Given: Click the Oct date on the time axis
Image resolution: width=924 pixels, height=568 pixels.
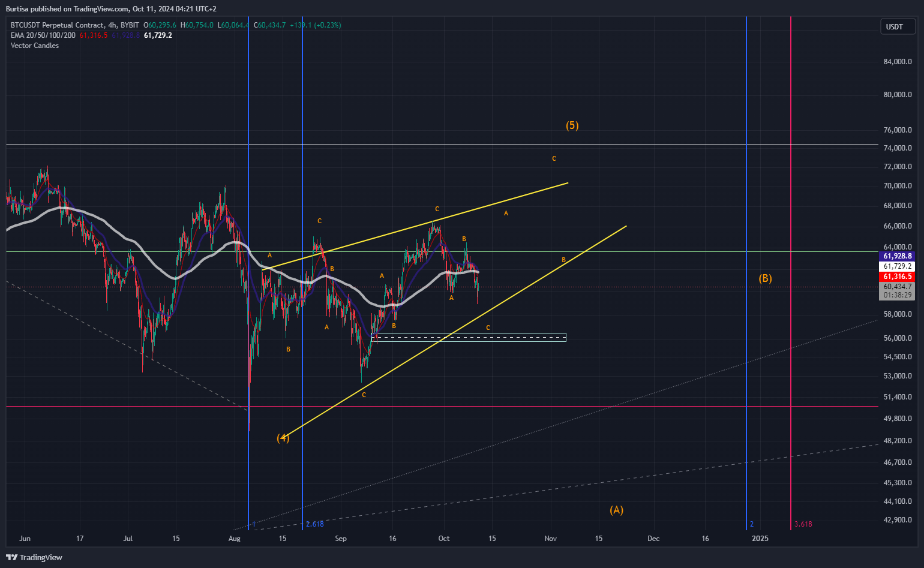Looking at the screenshot, I should [x=444, y=539].
